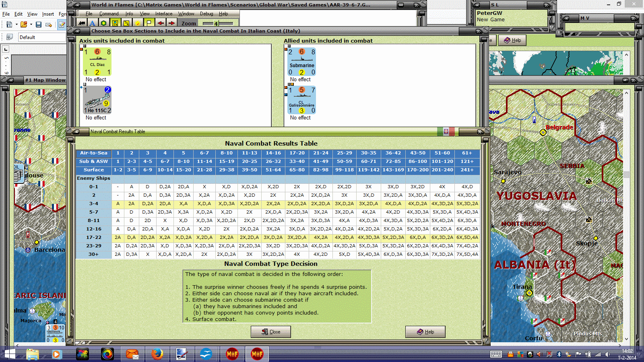Screen dimensions: 644x362
Task: Click the 61+ Air-to-Sea column header
Action: coord(467,153)
